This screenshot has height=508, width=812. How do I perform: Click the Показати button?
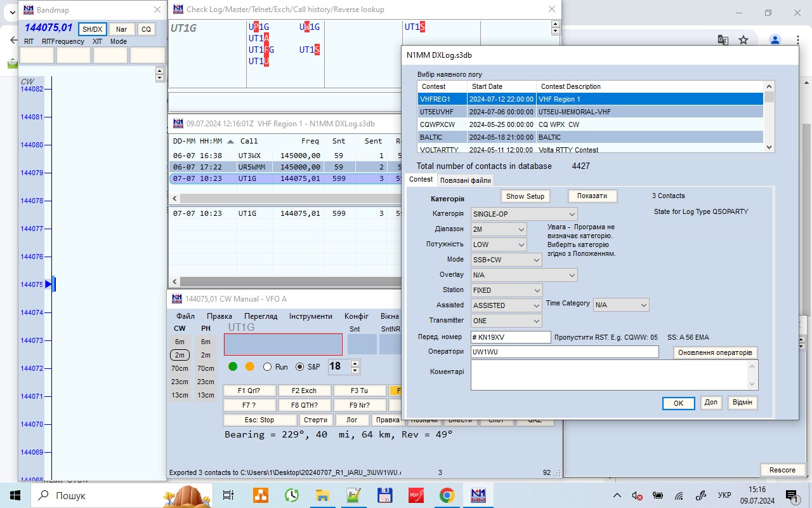coord(593,196)
